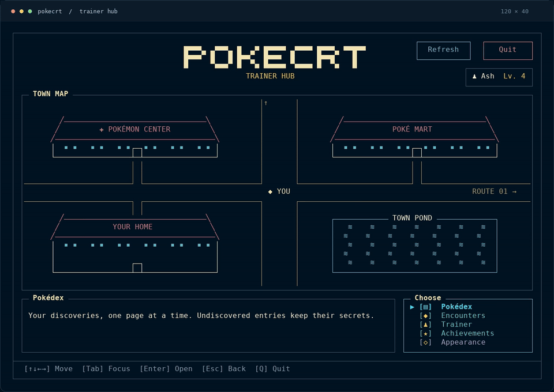This screenshot has height=392, width=554.
Task: Click the Town Pond water area
Action: point(415,246)
